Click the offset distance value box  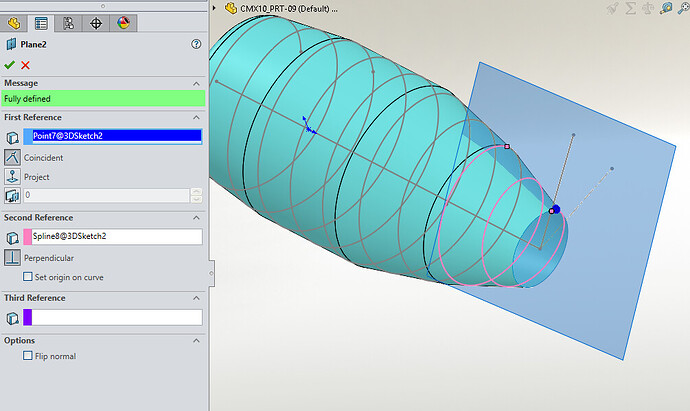click(x=106, y=195)
